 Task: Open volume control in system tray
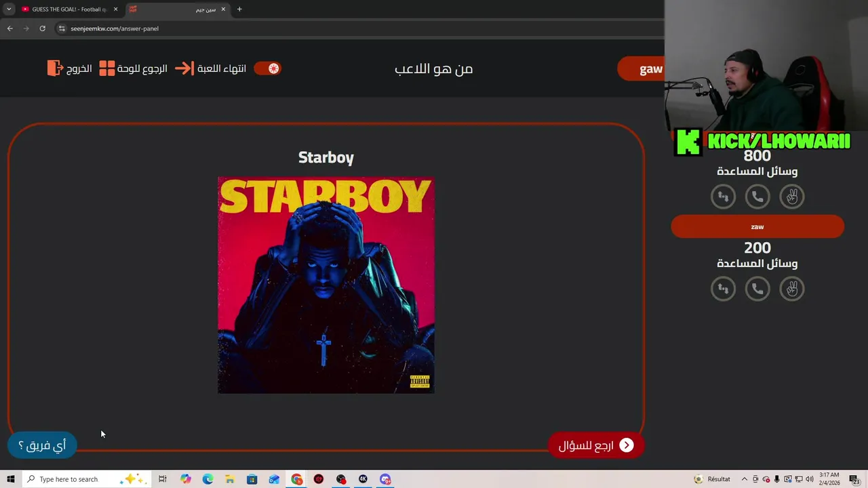[x=808, y=479]
